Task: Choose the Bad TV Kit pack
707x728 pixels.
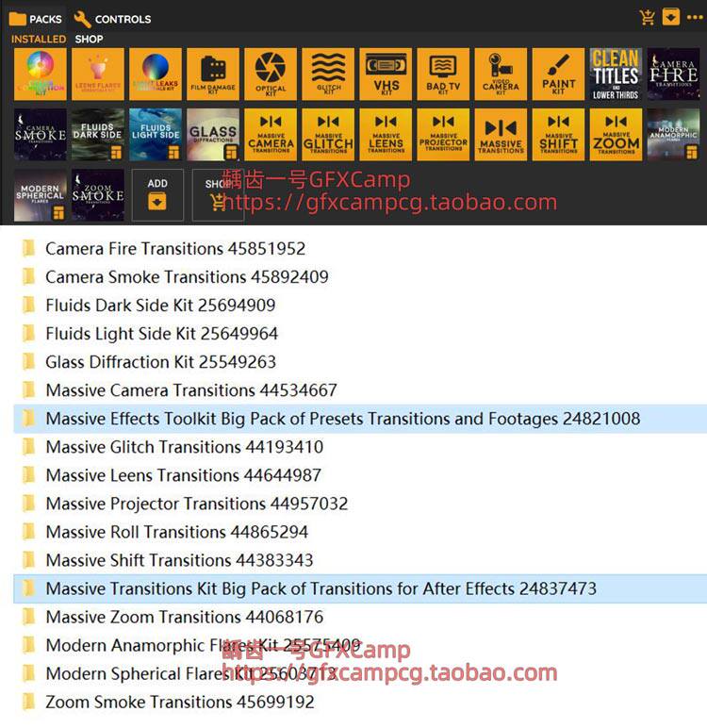Action: (x=443, y=74)
